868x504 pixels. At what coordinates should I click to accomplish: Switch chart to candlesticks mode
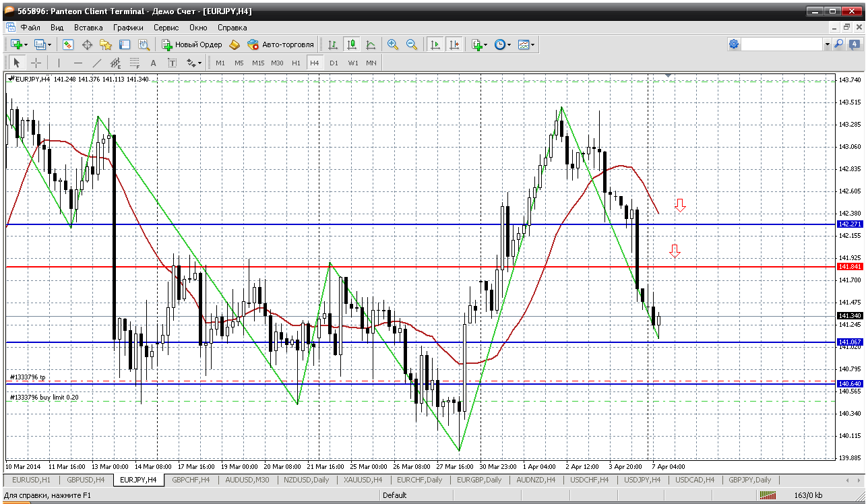(x=351, y=44)
